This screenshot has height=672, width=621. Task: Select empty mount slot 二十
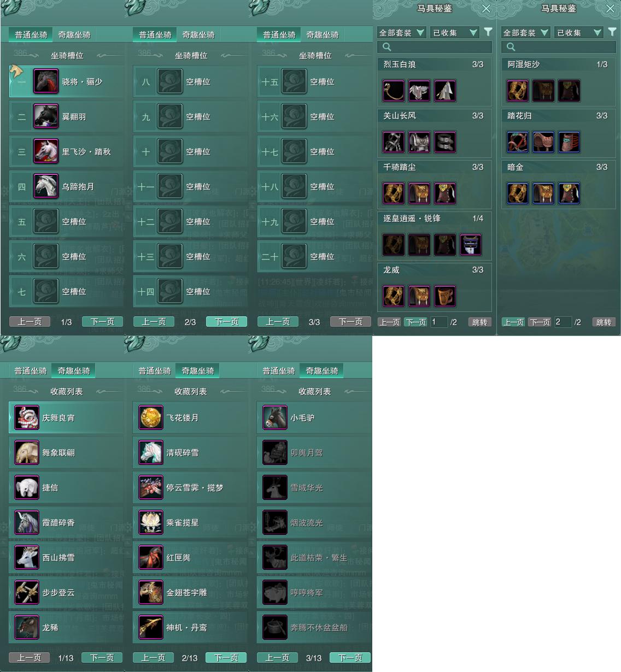point(314,256)
